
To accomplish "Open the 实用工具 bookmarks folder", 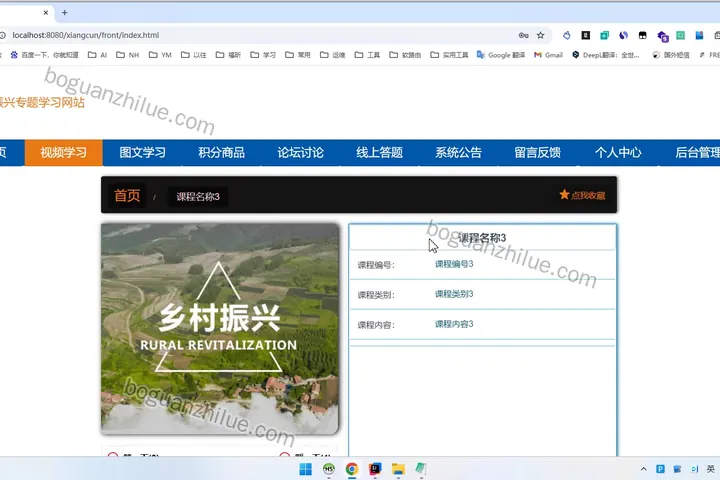I will (x=449, y=55).
